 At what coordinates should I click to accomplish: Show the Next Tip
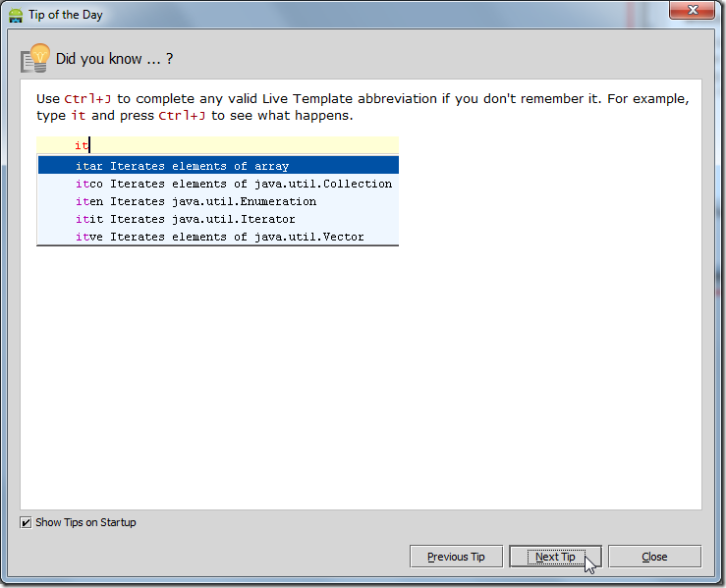tap(556, 557)
